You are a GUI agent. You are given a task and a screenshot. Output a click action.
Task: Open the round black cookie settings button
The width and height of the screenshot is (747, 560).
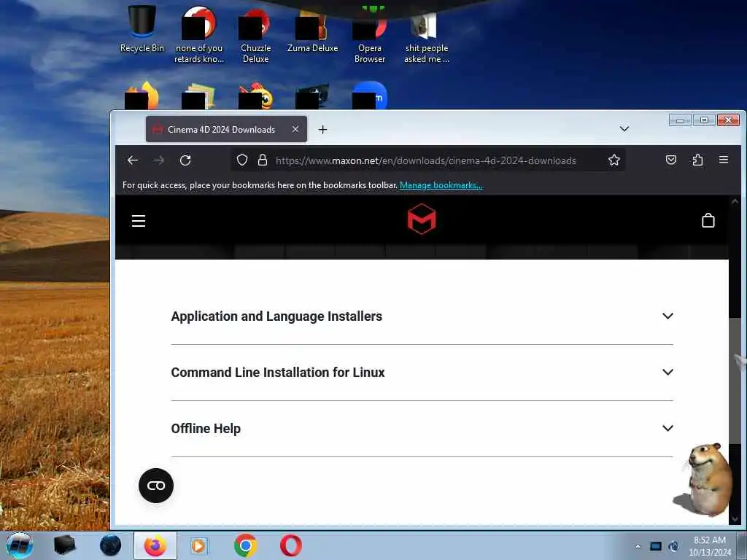[x=156, y=485]
